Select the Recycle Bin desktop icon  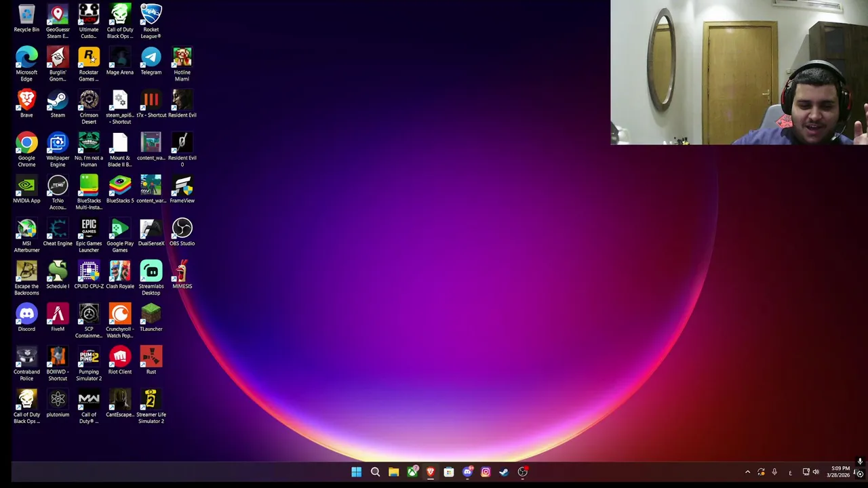point(26,18)
